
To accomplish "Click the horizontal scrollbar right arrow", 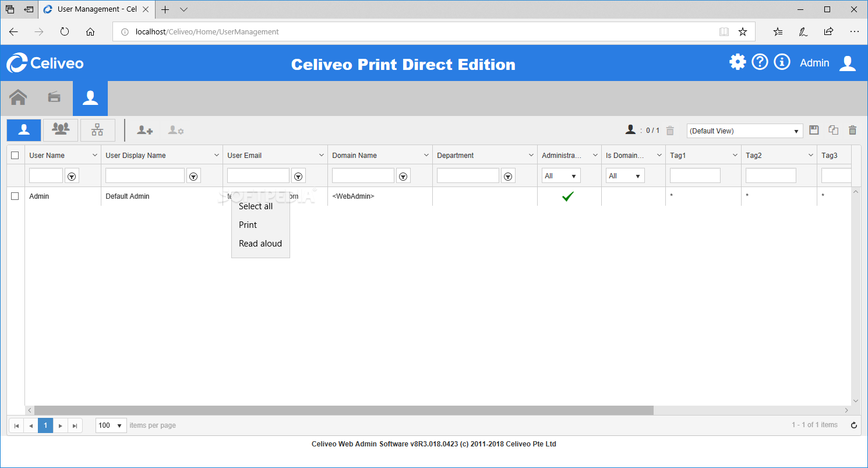I will (x=846, y=410).
